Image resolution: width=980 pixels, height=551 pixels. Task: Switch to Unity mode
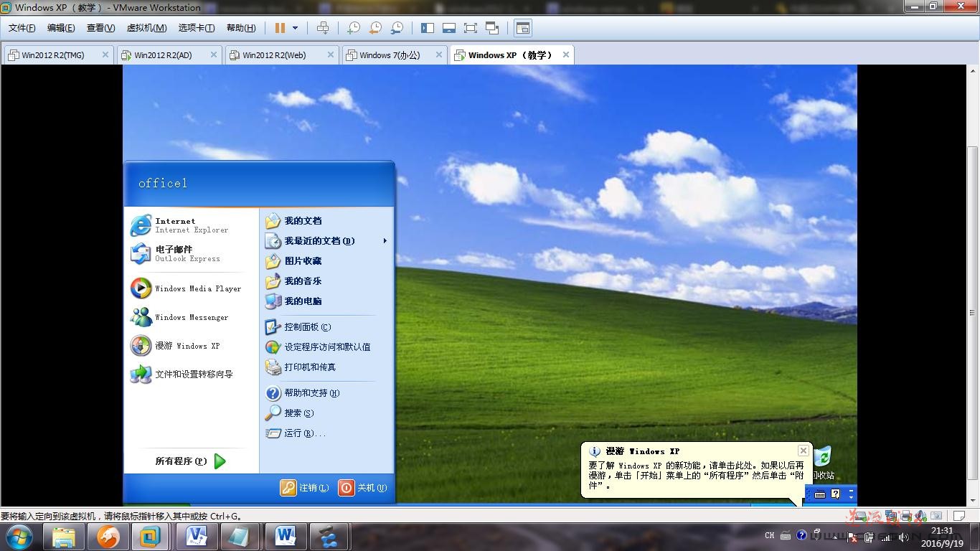pos(492,28)
